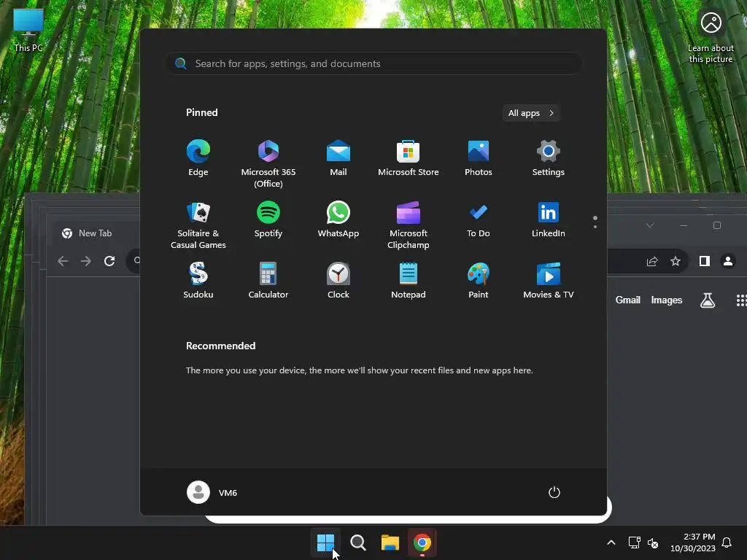Open Microsoft Store
747x560 pixels.
[x=409, y=158]
